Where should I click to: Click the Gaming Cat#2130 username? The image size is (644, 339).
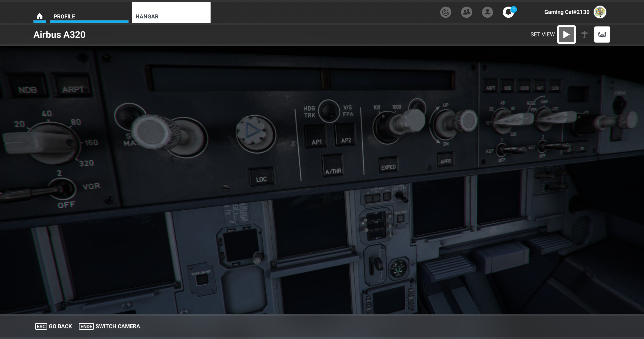(x=567, y=12)
